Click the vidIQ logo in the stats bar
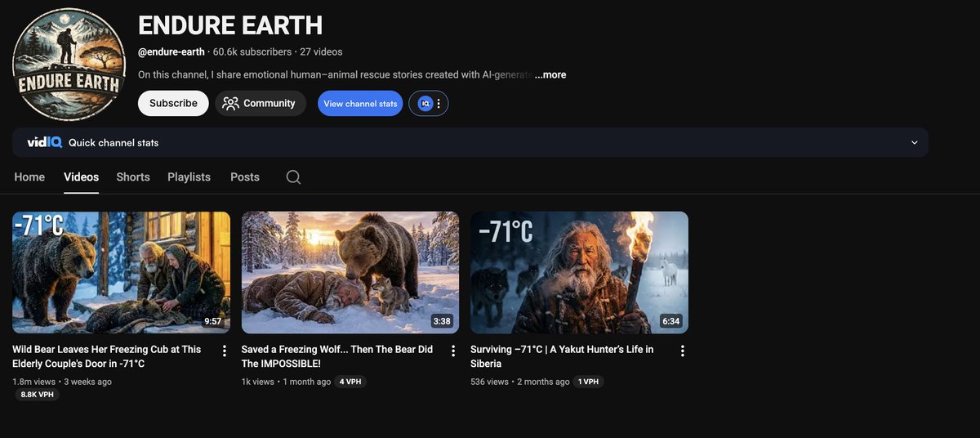This screenshot has width=980, height=438. [x=43, y=142]
